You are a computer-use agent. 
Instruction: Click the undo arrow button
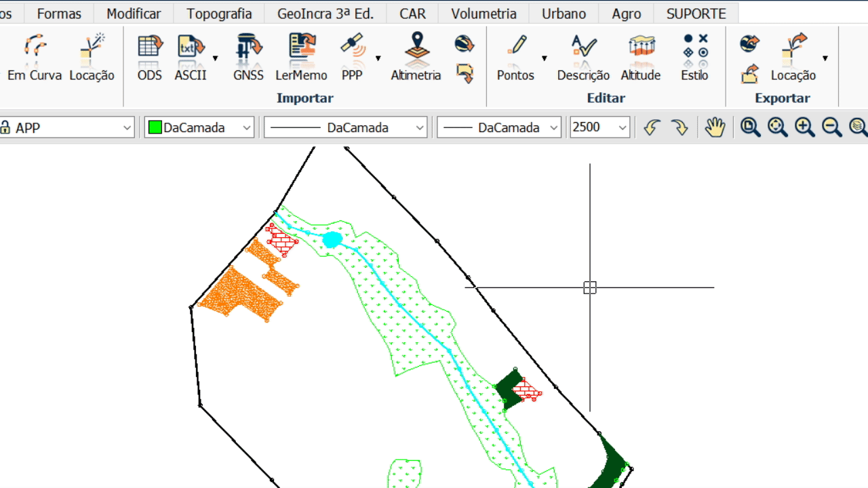pos(652,127)
